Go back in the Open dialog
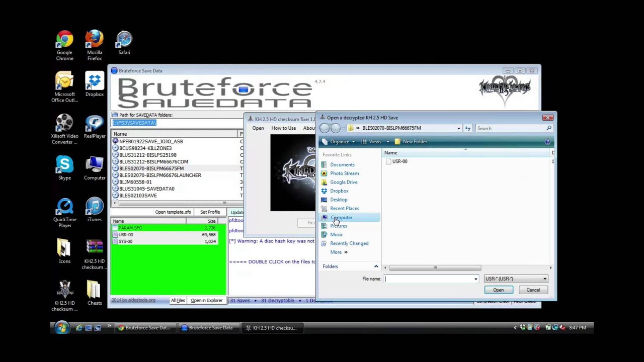 [325, 128]
